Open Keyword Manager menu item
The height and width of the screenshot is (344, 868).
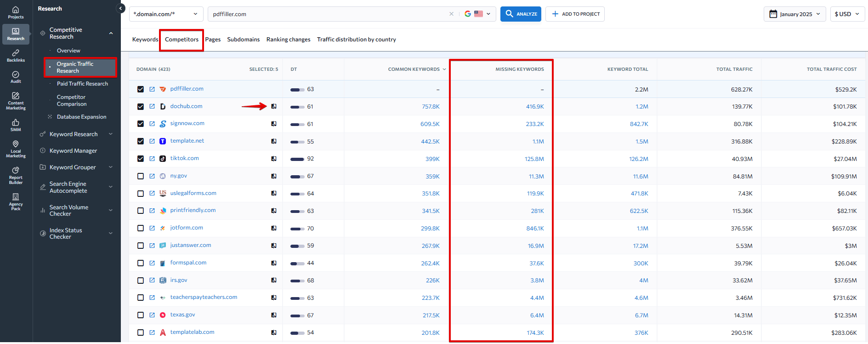tap(73, 151)
